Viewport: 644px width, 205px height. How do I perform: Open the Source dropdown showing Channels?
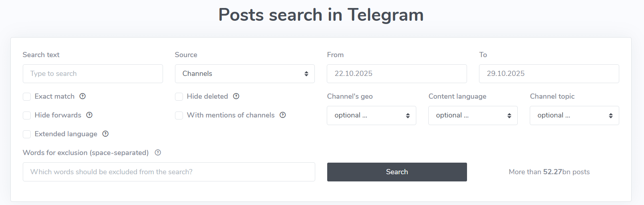point(244,74)
